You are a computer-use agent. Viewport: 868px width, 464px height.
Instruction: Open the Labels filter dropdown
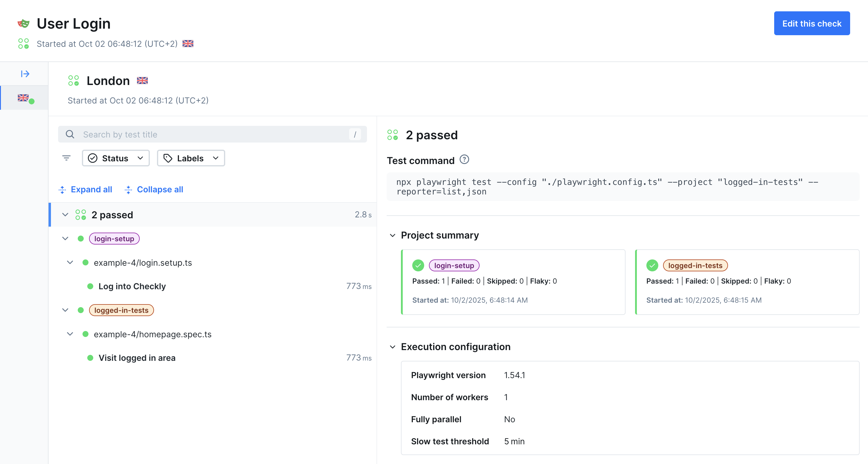point(191,158)
